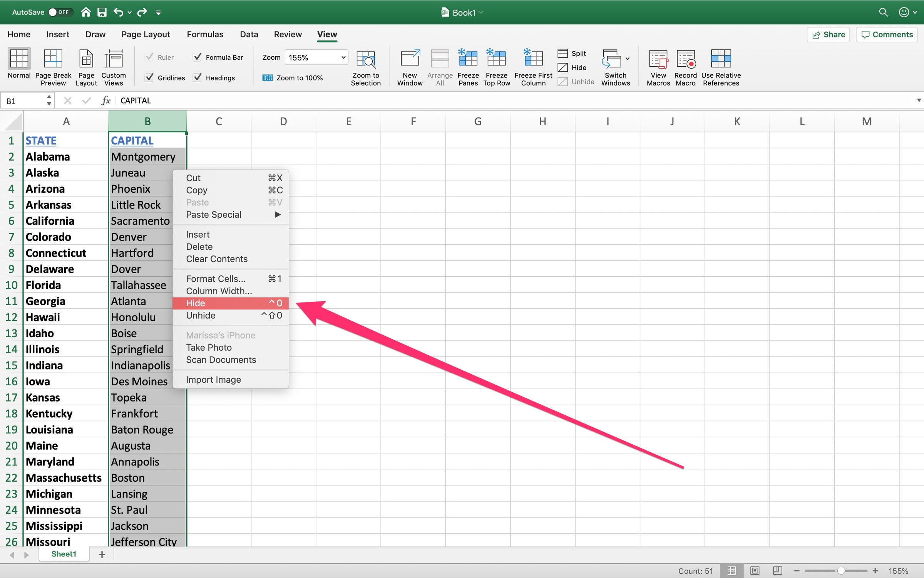Image resolution: width=924 pixels, height=578 pixels.
Task: Click the Comments button
Action: pyautogui.click(x=887, y=35)
